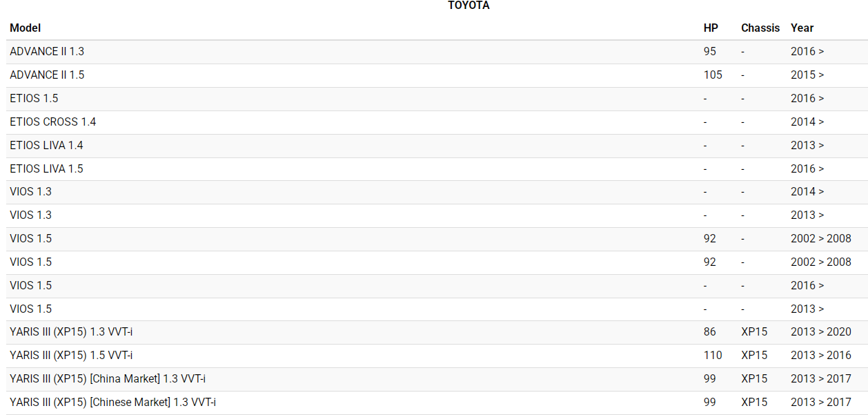Click the 105 HP value cell
The image size is (868, 415).
click(x=713, y=75)
